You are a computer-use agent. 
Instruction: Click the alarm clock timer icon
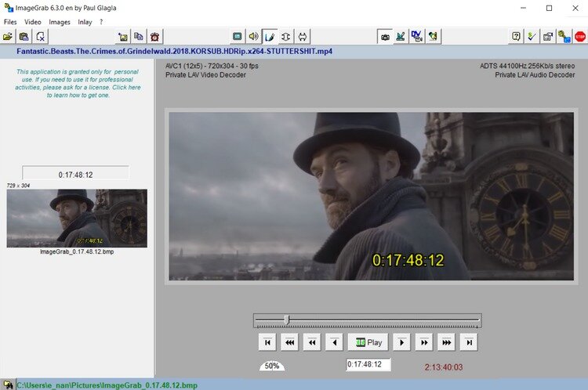coord(155,37)
